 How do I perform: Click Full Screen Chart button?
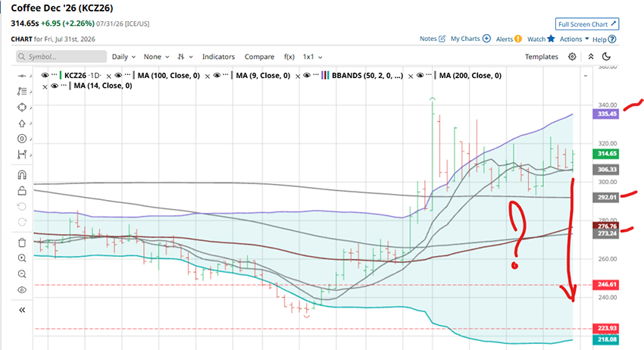[x=587, y=23]
